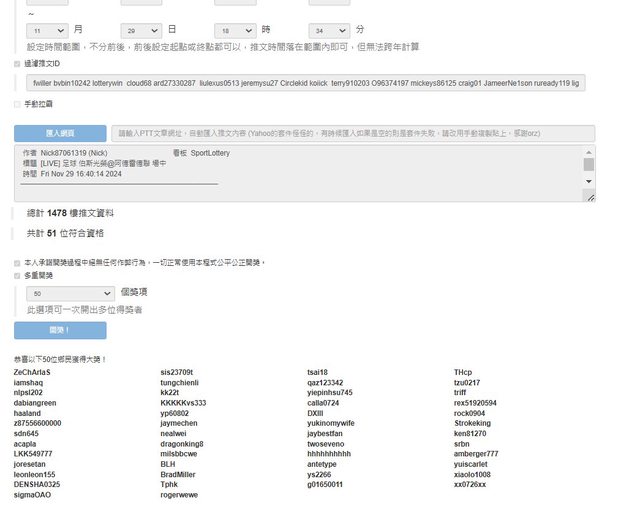The height and width of the screenshot is (506, 640).
Task: Open the month dropdown showing 11
Action: (x=47, y=31)
